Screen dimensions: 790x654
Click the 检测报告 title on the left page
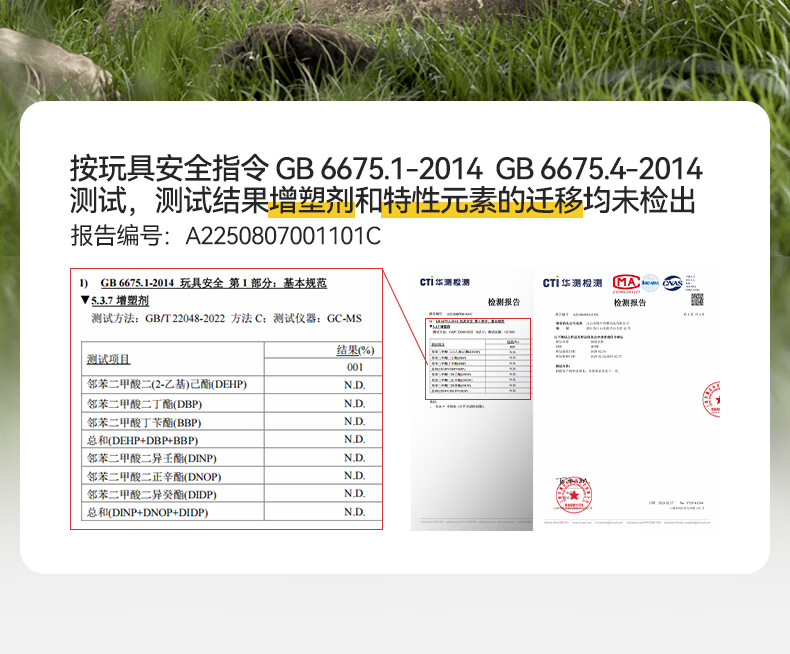504,302
